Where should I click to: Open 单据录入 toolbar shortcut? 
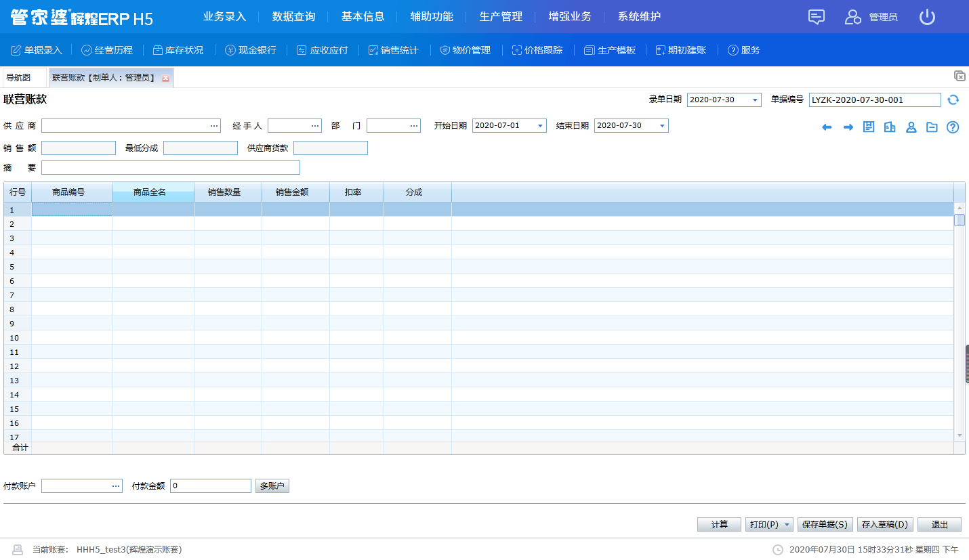(37, 50)
